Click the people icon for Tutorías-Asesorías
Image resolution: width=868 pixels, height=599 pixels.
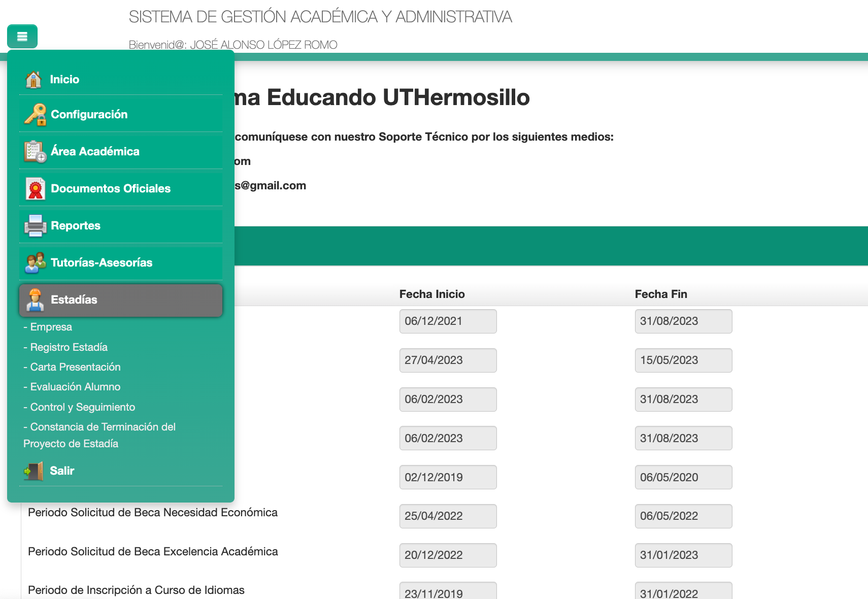point(35,263)
